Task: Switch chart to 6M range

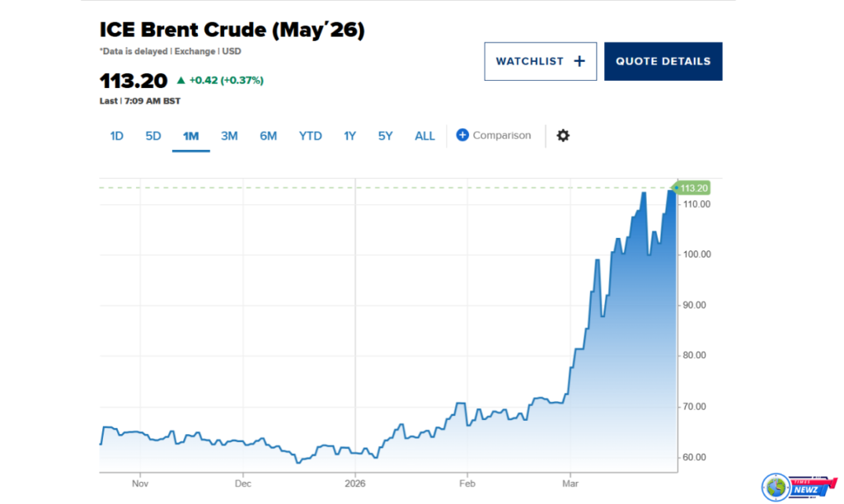Action: click(x=268, y=136)
